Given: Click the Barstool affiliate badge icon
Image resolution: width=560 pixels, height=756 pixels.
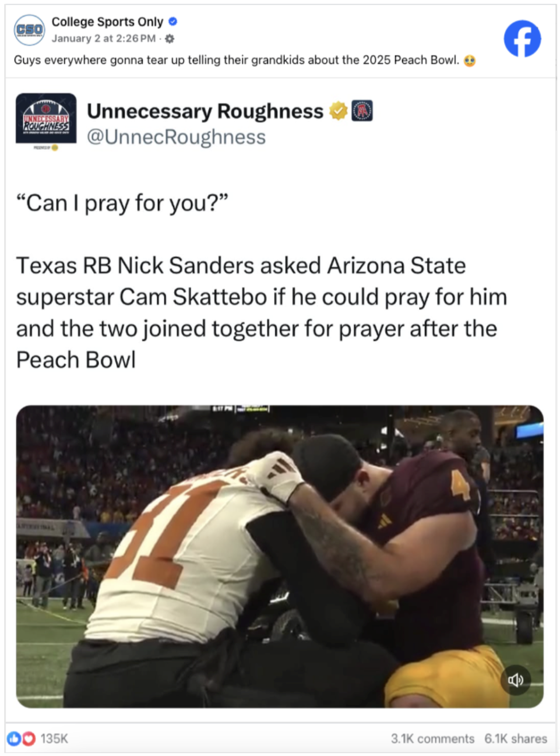Looking at the screenshot, I should tap(362, 110).
